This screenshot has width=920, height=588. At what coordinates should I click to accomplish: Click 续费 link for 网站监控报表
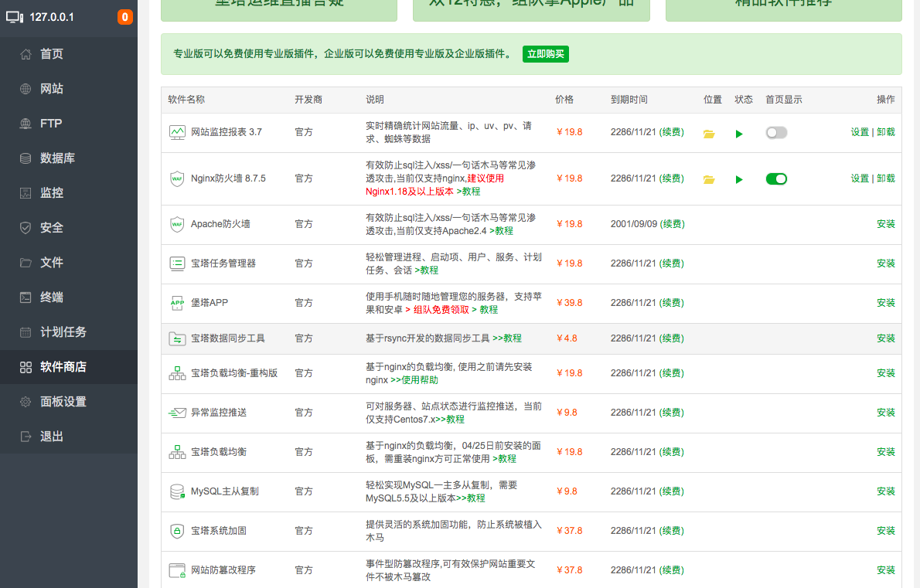[x=672, y=132]
